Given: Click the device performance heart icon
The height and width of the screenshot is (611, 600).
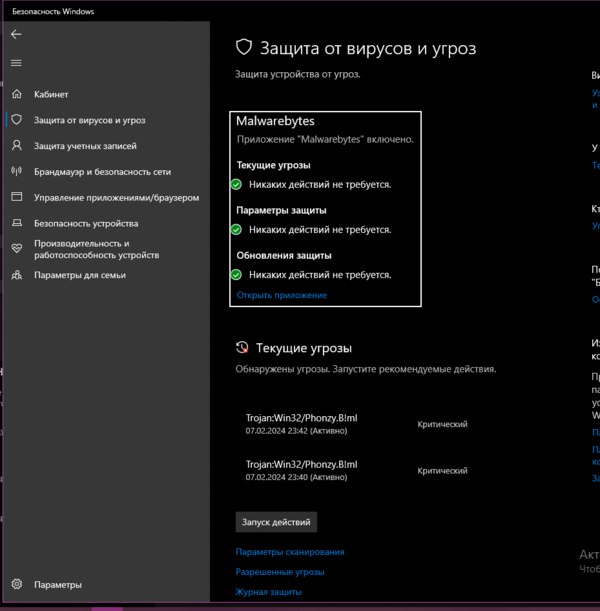Looking at the screenshot, I should pos(16,248).
